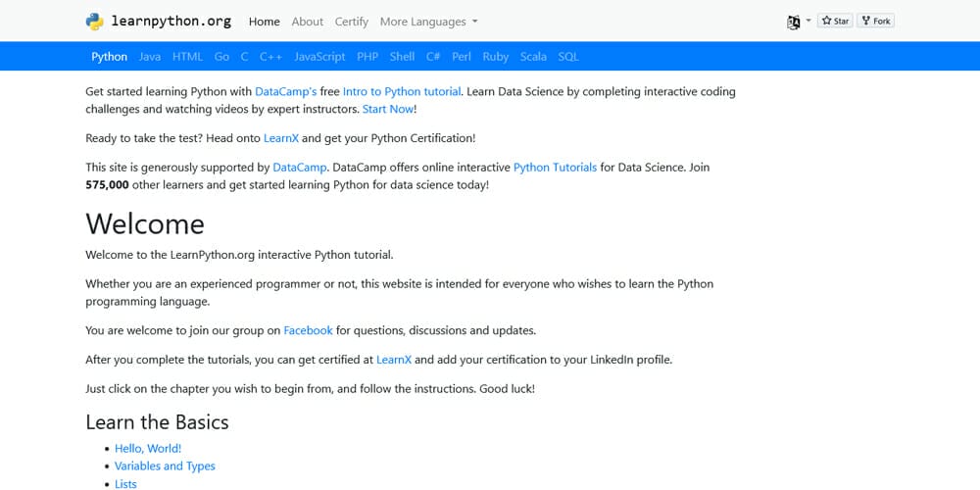Viewport: 980px width, 490px height.
Task: Open the Hello, World! chapter
Action: [x=148, y=448]
